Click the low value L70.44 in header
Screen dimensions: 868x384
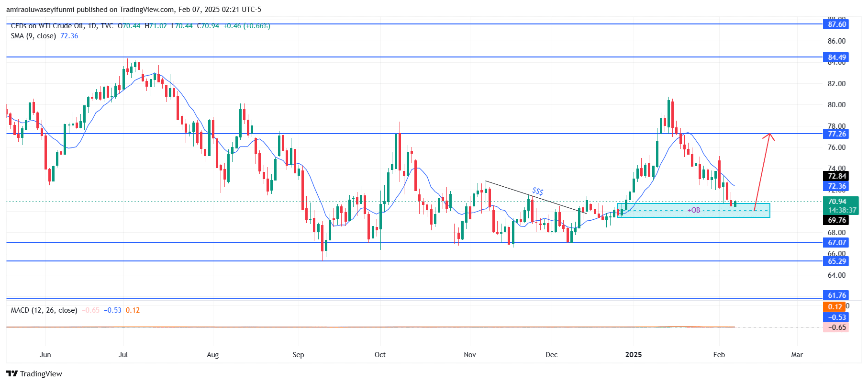click(182, 26)
